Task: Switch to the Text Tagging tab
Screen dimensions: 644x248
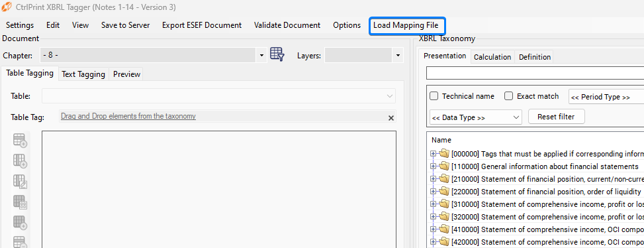Action: [x=83, y=74]
